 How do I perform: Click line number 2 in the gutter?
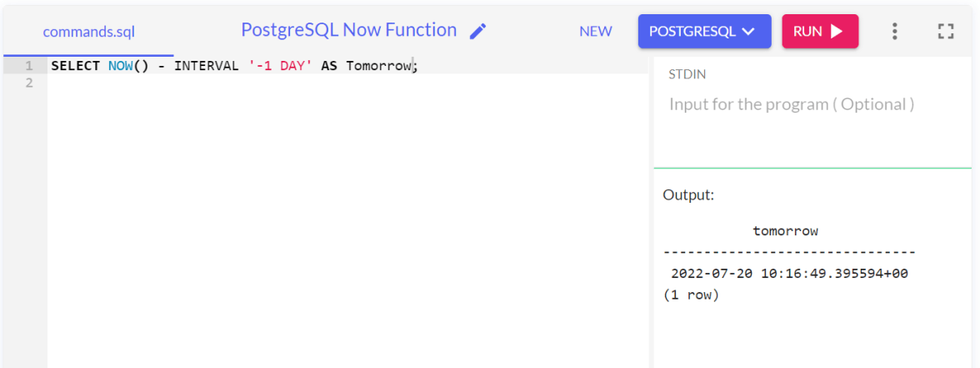click(28, 83)
